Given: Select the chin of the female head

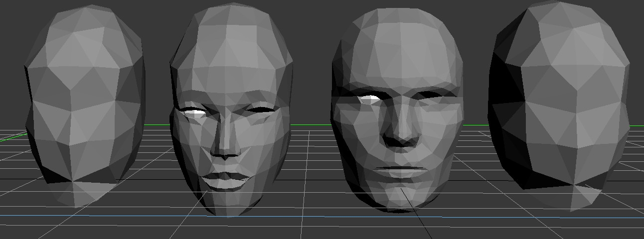Looking at the screenshot, I should pos(230,205).
